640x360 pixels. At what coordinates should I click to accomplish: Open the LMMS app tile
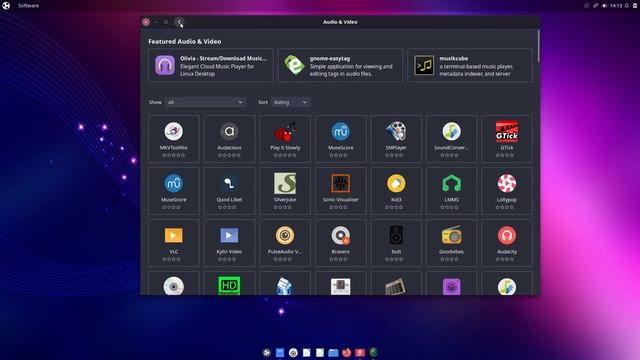coord(451,191)
